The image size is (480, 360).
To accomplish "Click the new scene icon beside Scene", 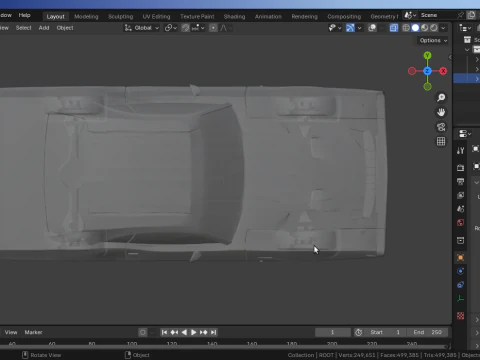I will coord(471,15).
